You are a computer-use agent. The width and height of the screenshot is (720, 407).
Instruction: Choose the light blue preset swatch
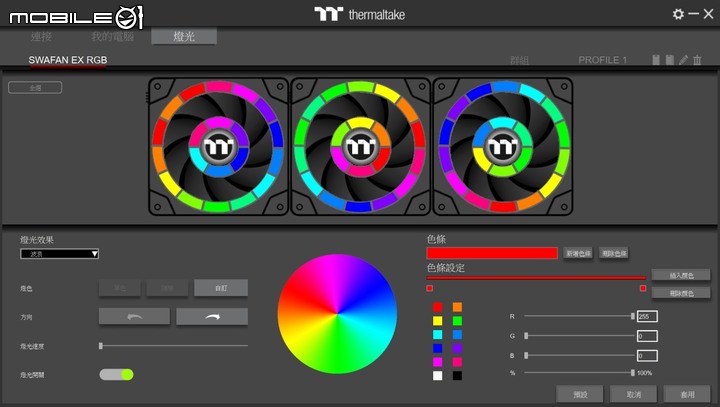pos(457,334)
